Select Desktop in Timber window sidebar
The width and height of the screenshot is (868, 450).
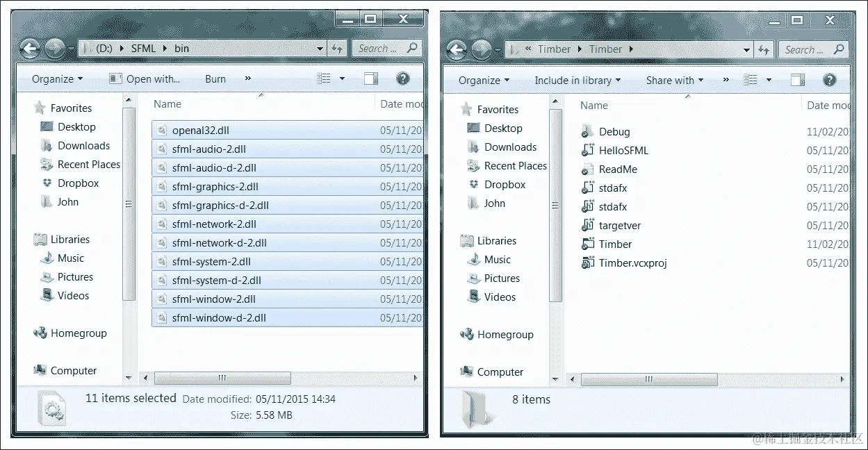coord(504,128)
